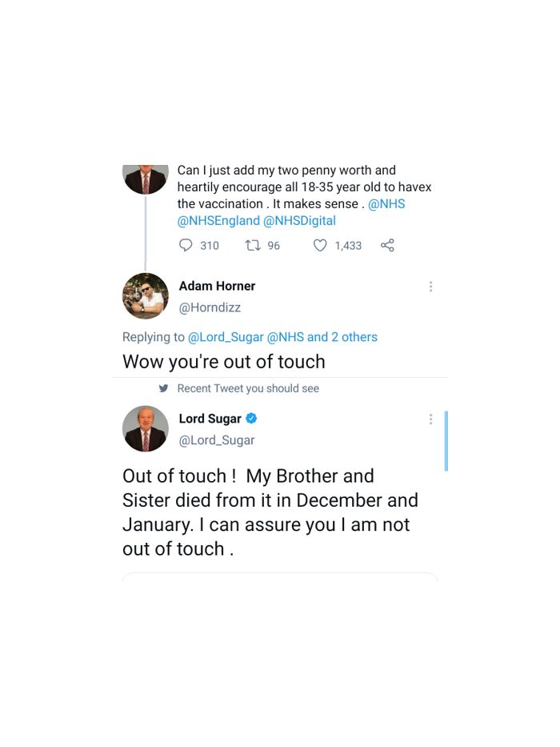Open the three-dot menu on Lord Sugar's tweet

430,419
